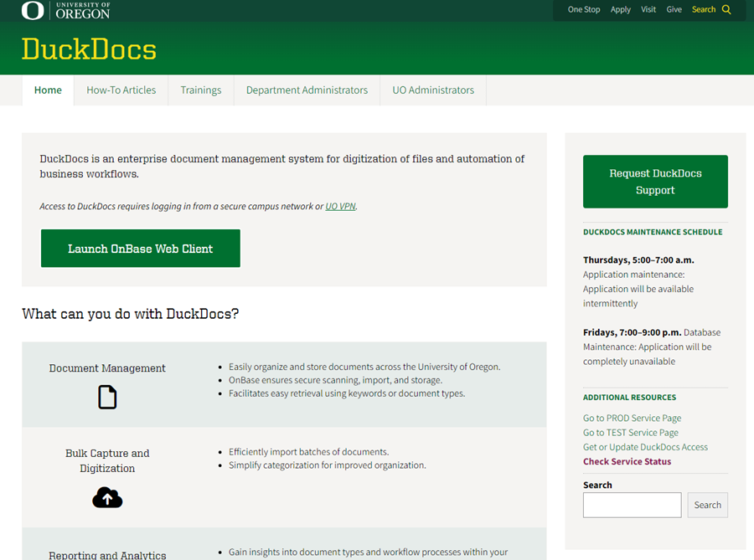The width and height of the screenshot is (754, 560).
Task: Click the DuckDocs site title
Action: (x=89, y=49)
